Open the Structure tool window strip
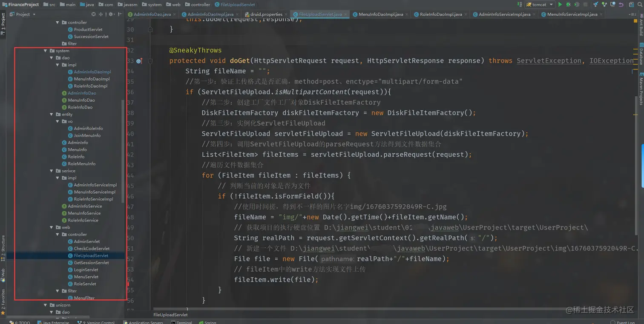The width and height of the screenshot is (644, 324). coord(3,248)
